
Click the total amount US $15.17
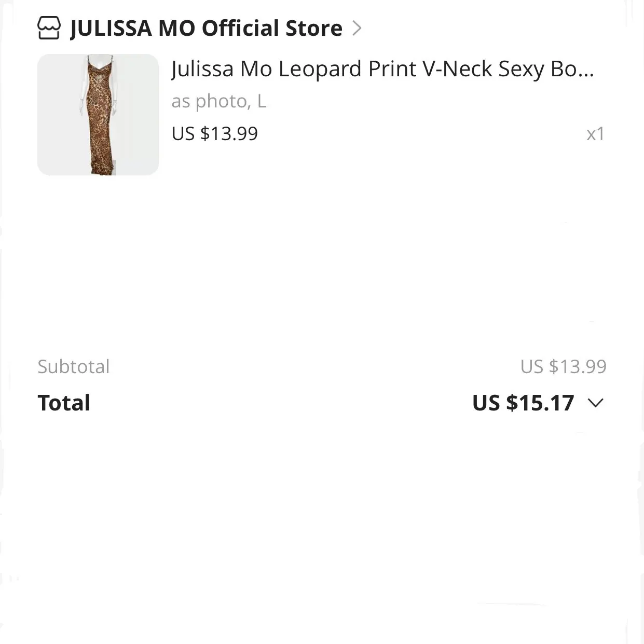tap(523, 403)
